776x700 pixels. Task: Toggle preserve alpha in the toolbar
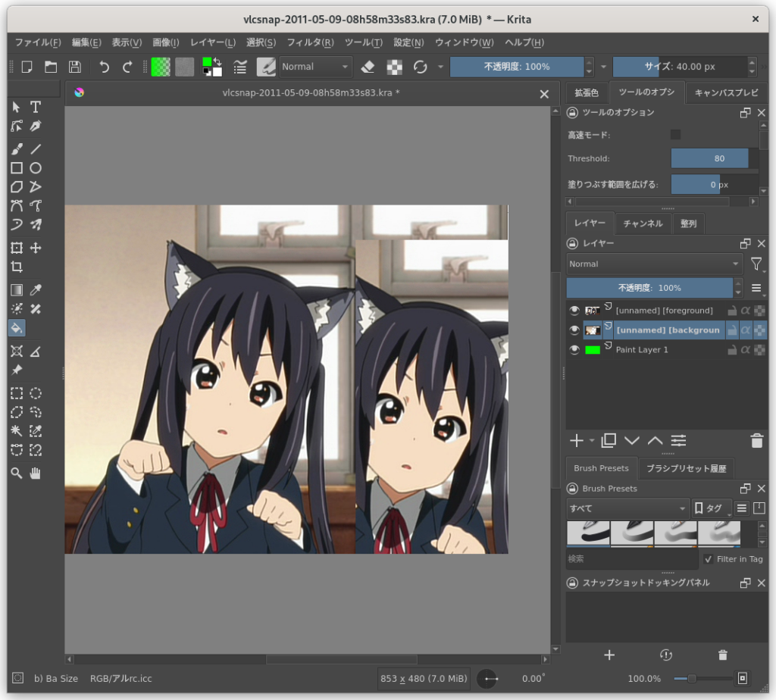click(394, 67)
